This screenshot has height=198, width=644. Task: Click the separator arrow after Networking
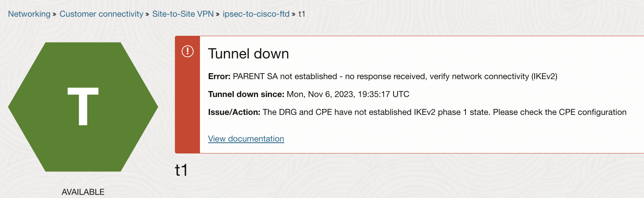[x=54, y=14]
